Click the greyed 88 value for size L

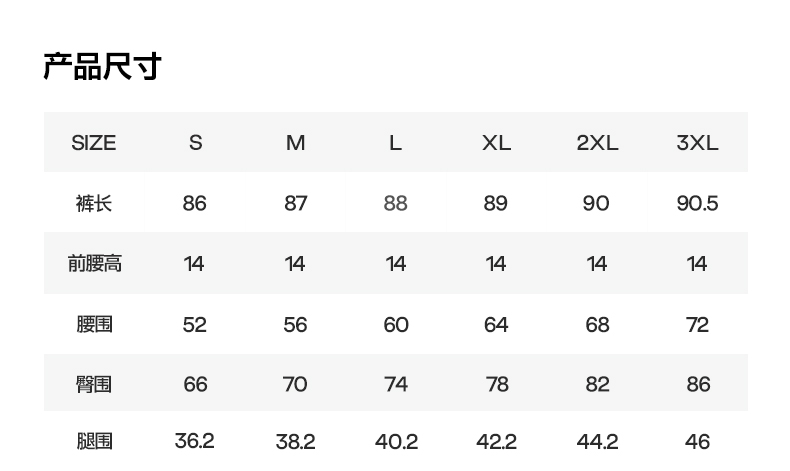click(x=396, y=204)
